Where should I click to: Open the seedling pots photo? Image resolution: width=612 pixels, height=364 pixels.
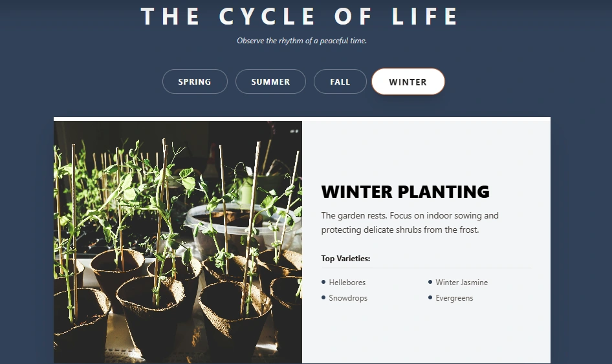pyautogui.click(x=178, y=242)
